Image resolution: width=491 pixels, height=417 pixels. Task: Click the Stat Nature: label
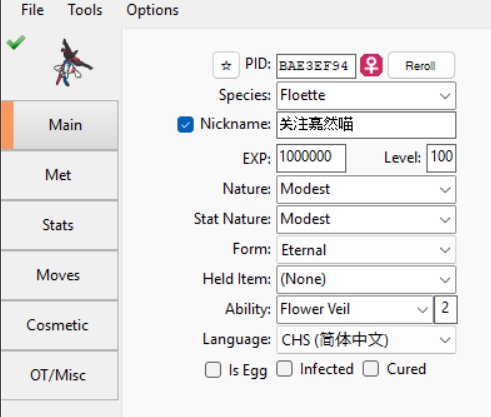click(x=232, y=219)
